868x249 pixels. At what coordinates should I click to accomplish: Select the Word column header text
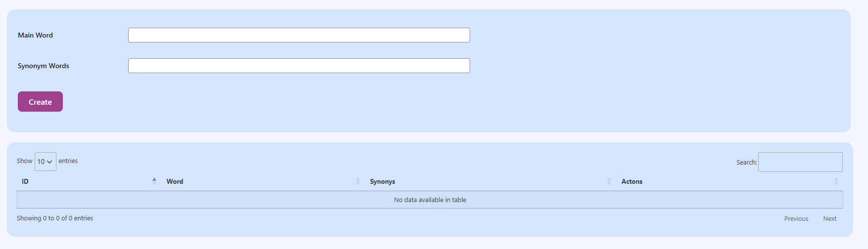175,181
